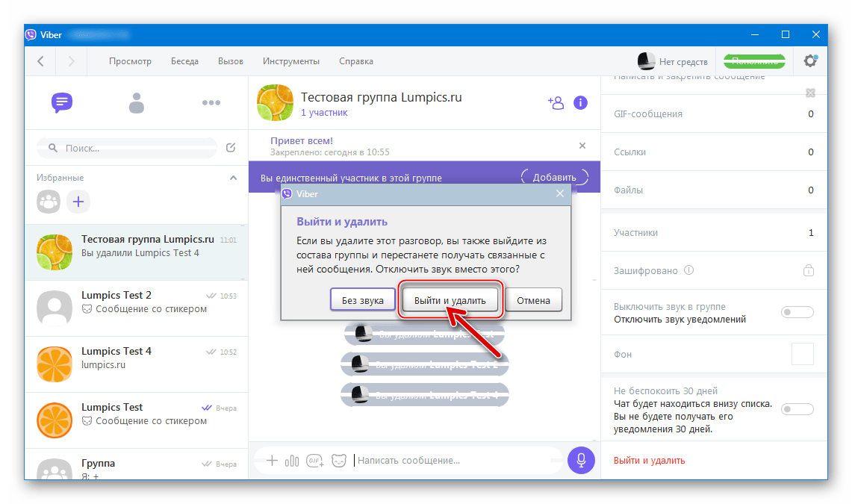Image resolution: width=852 pixels, height=504 pixels.
Task: Pick the Фон background swatch
Action: [802, 354]
